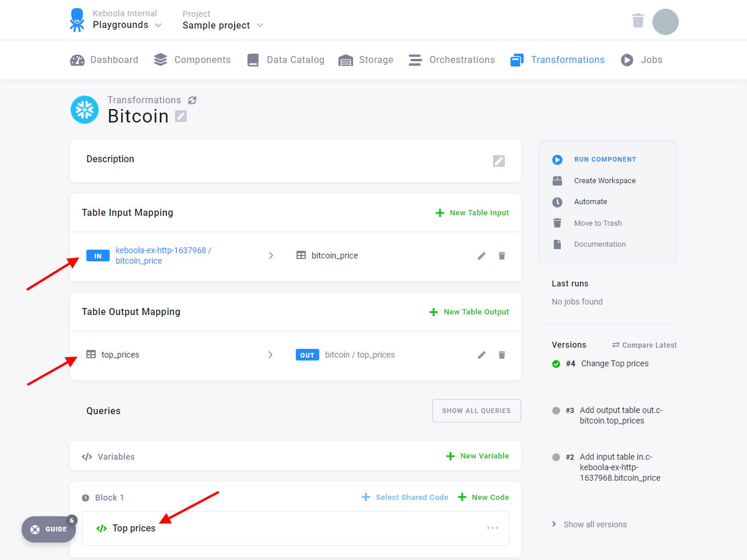This screenshot has height=560, width=747.
Task: Click Compare Latest versions
Action: tap(644, 345)
